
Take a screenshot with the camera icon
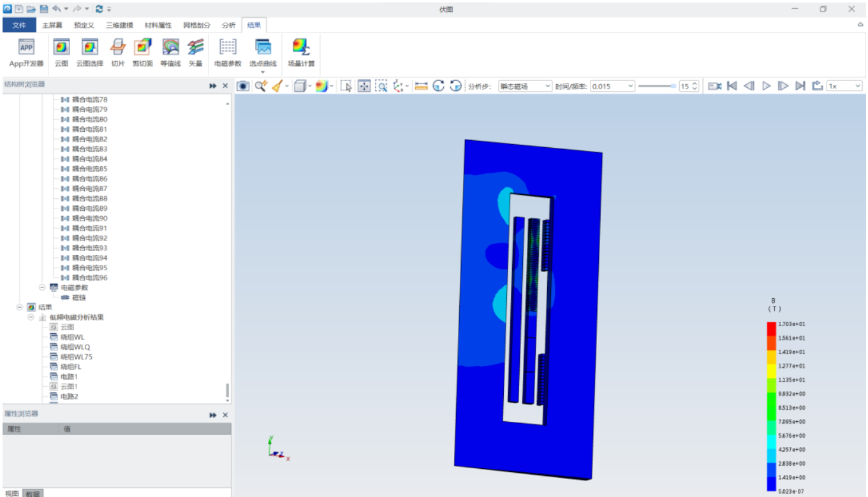click(243, 86)
